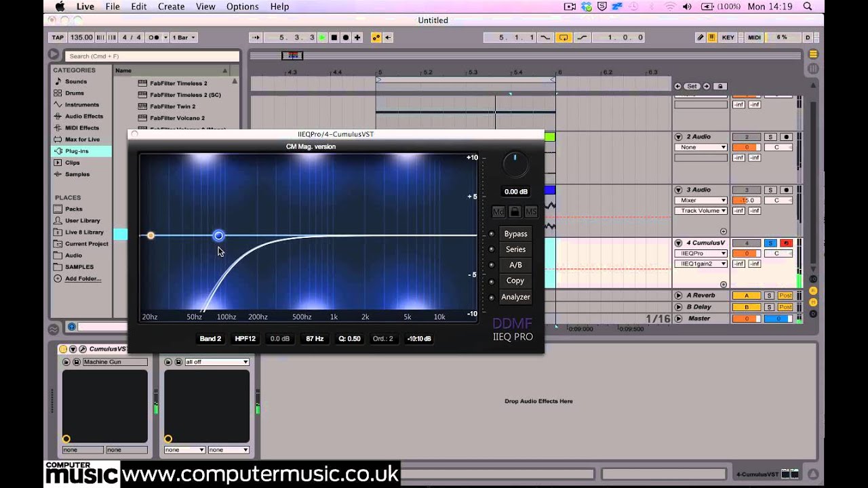This screenshot has width=868, height=488.
Task: Collapse the 2 Audio track
Action: tap(679, 137)
